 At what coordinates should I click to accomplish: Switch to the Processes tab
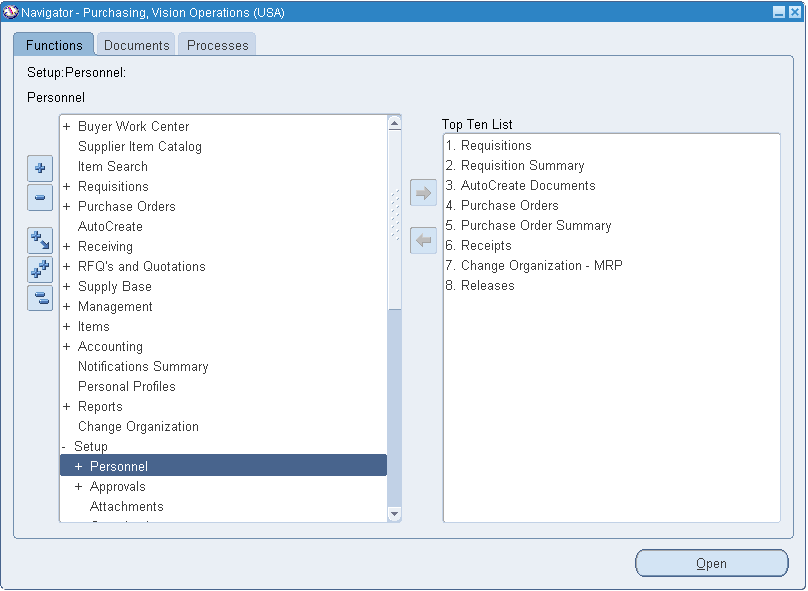tap(217, 45)
